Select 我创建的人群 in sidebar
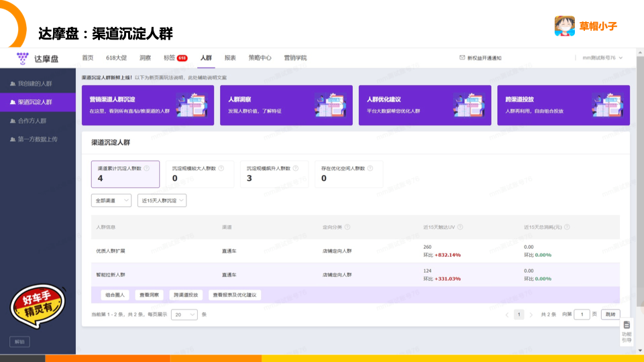The height and width of the screenshot is (362, 644). pos(38,83)
